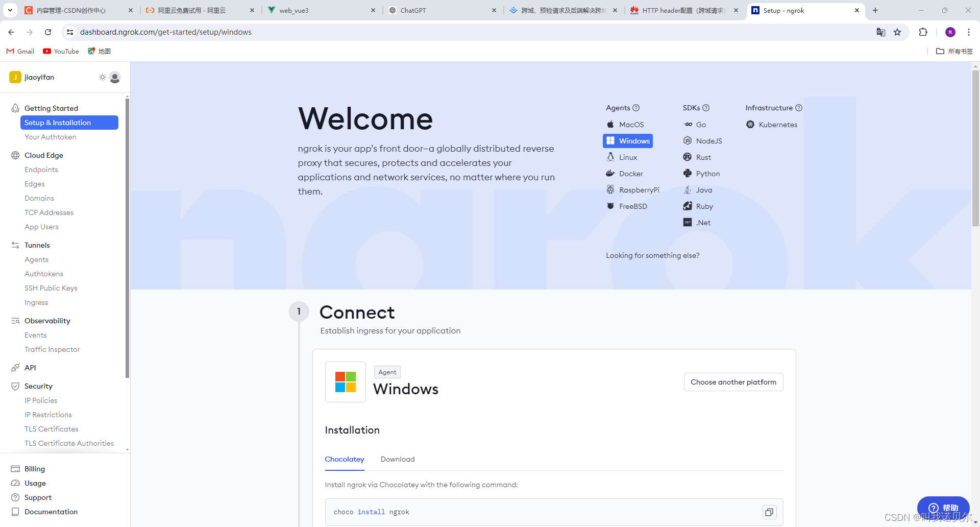
Task: Switch to the ChatGPT browser tab
Action: coord(442,10)
